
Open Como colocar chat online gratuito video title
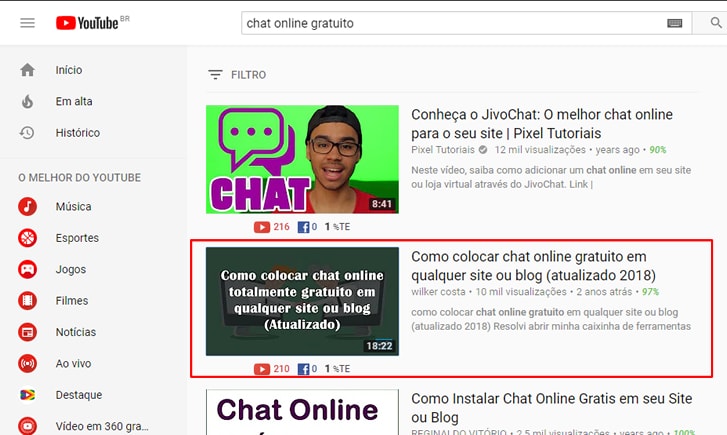click(x=534, y=266)
